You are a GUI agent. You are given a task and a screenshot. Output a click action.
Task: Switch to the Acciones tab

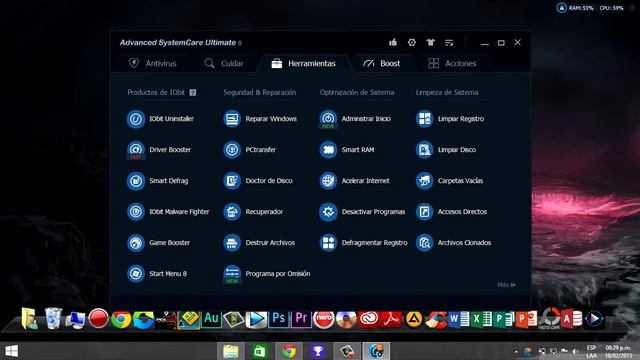[x=452, y=63]
